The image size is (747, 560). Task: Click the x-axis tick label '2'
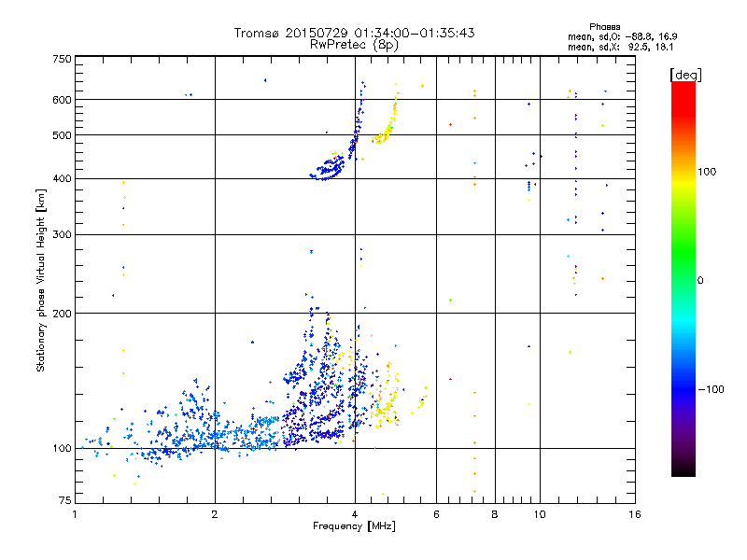215,514
